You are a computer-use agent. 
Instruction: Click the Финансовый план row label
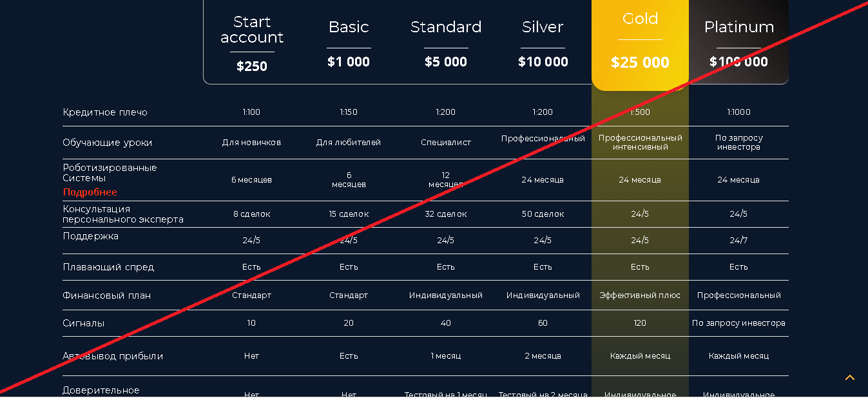click(106, 295)
